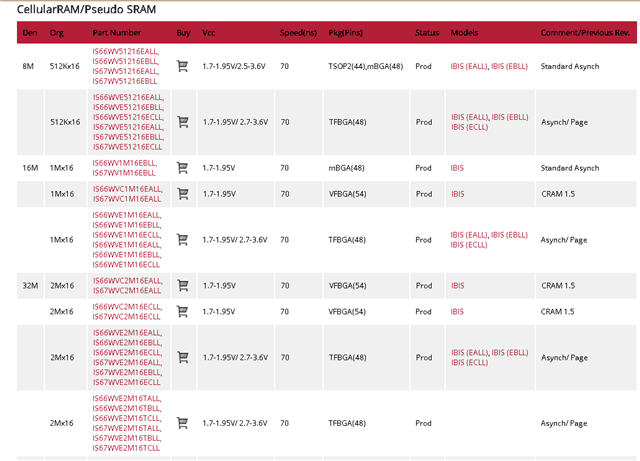Click the cart icon in the IS66WV51216EALL row
The height and width of the screenshot is (461, 640).
182,66
